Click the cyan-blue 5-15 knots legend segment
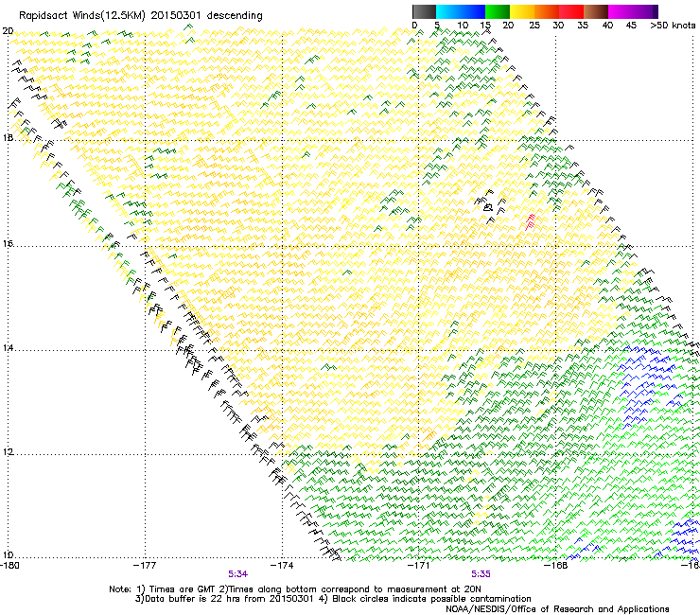Screen dimensions: 700x615 (461, 11)
